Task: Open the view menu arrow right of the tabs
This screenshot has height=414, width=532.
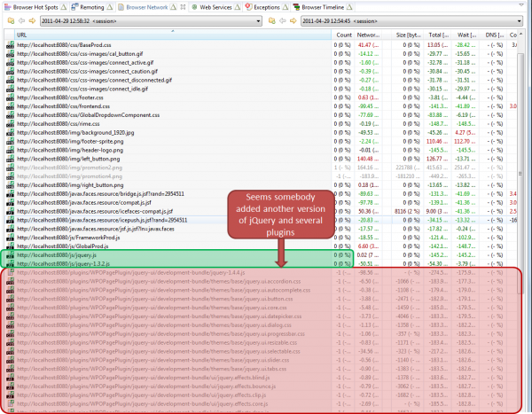Action: [x=520, y=5]
